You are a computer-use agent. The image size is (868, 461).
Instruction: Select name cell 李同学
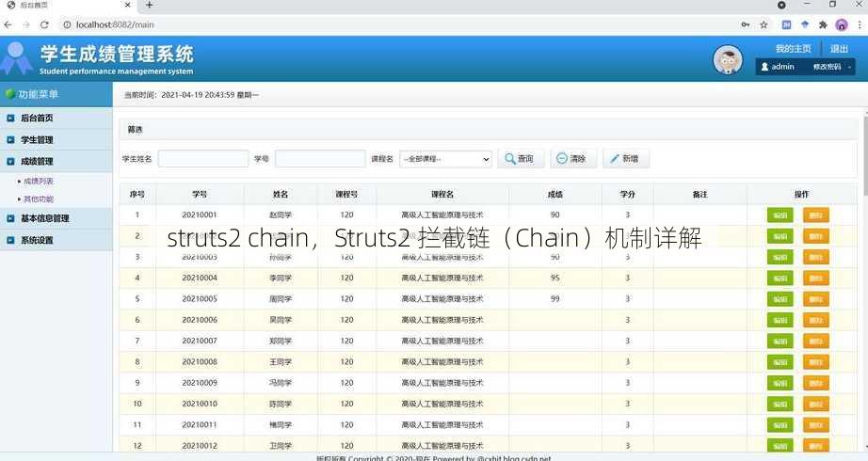click(x=281, y=278)
